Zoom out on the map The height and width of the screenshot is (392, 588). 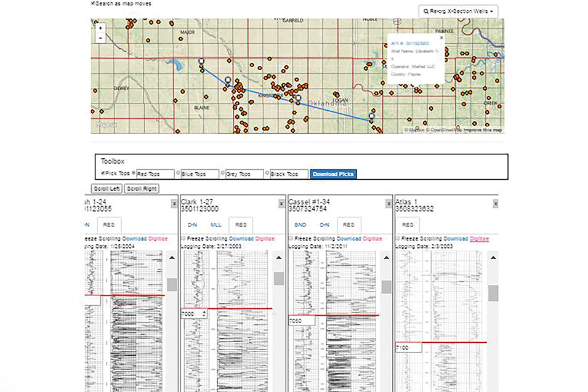[100, 38]
